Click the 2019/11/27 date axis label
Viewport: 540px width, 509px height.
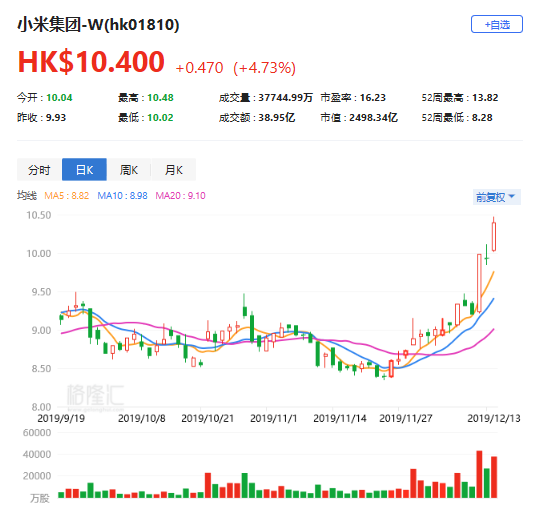pyautogui.click(x=406, y=418)
